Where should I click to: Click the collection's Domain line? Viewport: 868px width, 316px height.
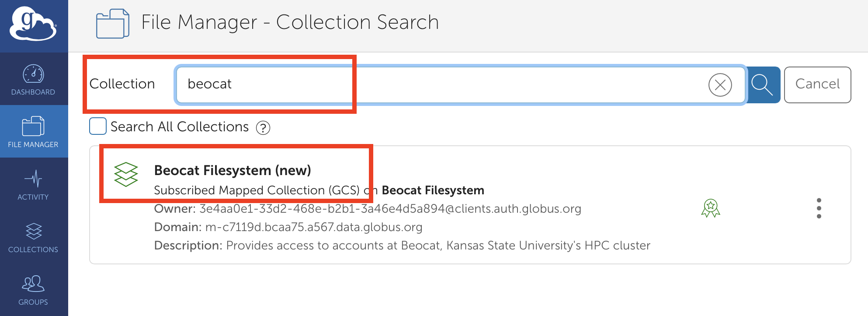(288, 227)
